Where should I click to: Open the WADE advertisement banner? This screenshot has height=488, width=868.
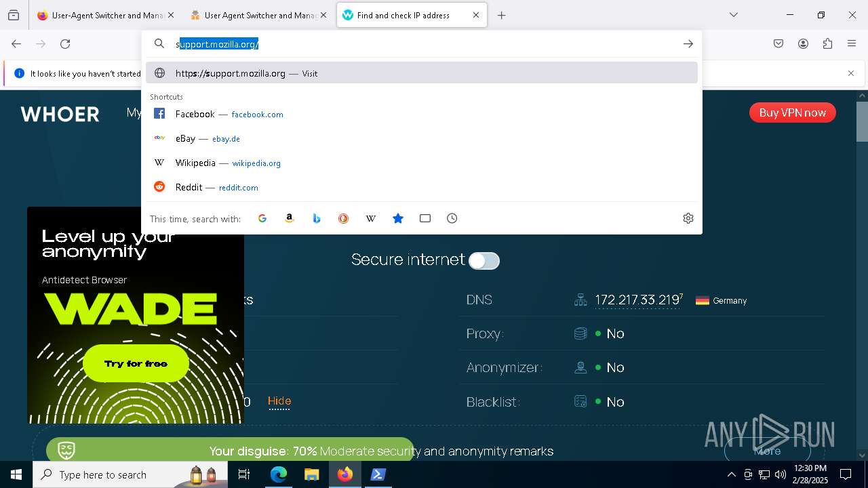coord(136,315)
